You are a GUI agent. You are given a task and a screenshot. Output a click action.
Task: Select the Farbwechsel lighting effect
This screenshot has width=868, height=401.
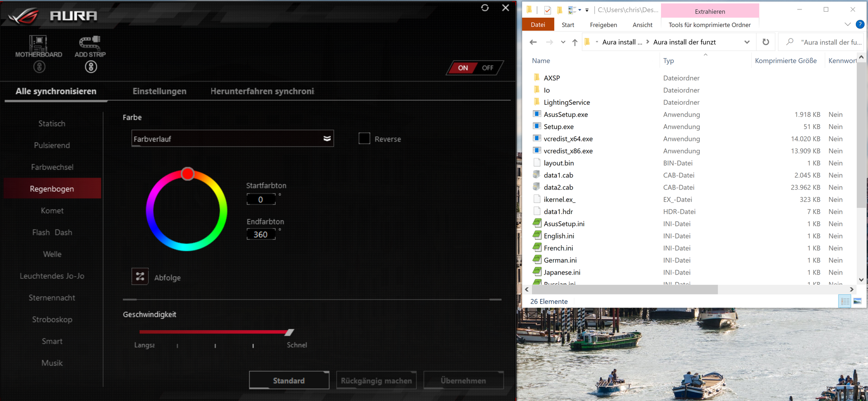tap(52, 167)
